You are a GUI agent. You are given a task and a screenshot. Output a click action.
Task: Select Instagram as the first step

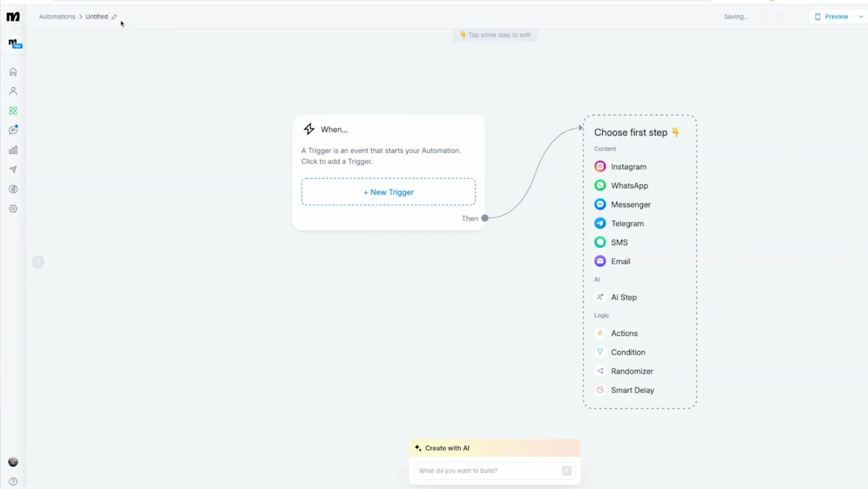[628, 166]
